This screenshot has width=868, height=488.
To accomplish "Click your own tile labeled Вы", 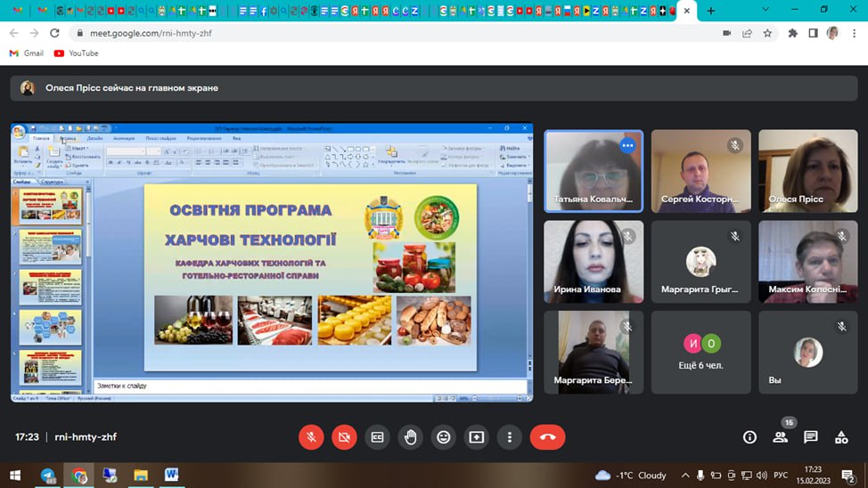I will point(808,352).
